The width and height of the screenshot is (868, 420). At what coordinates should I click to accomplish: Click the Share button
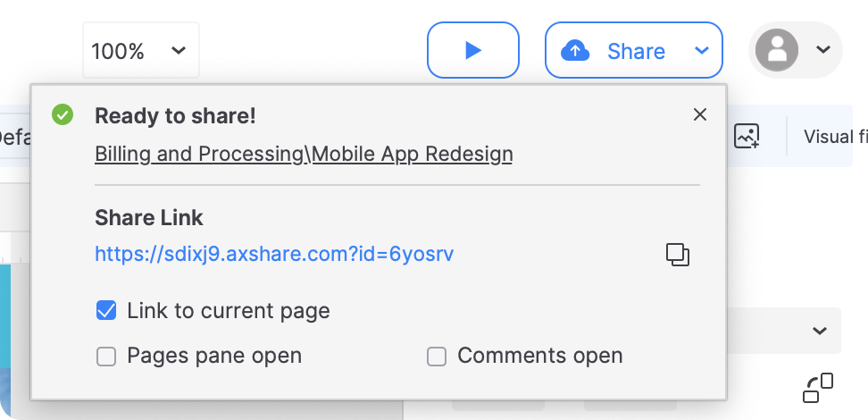tap(614, 51)
